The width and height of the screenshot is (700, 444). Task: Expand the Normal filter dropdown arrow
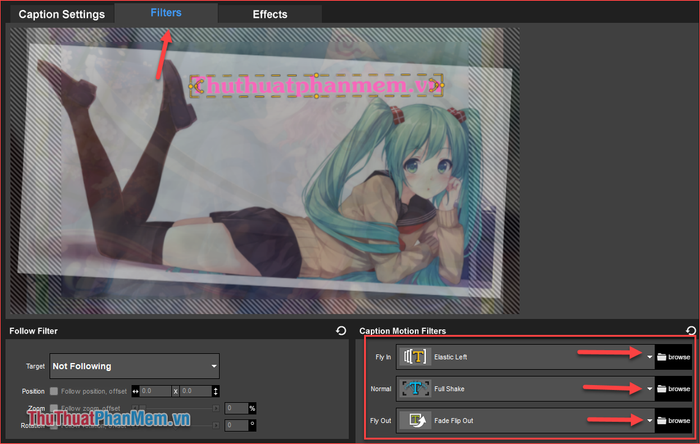point(650,389)
